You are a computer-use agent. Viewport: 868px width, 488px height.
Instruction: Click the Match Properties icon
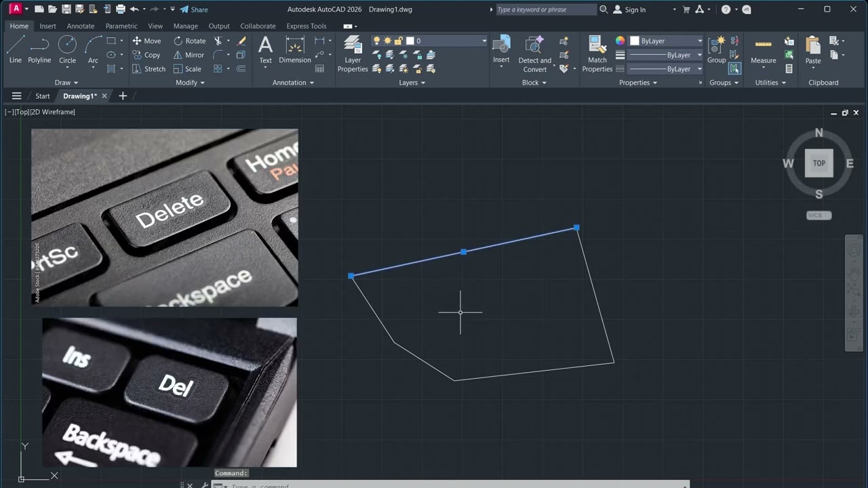pos(597,54)
